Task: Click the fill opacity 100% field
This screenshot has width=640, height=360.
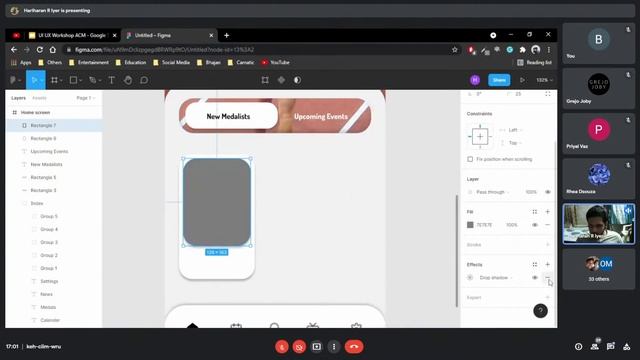Action: (512, 225)
